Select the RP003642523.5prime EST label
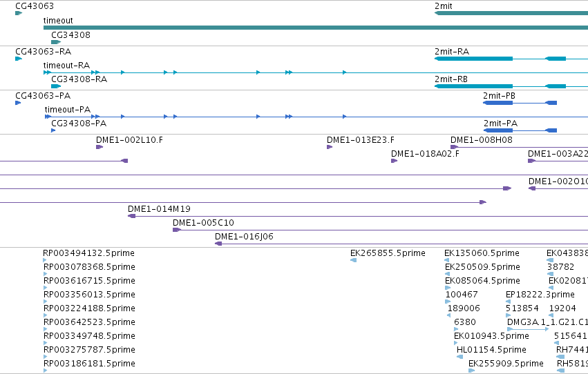The width and height of the screenshot is (588, 374). [89, 322]
